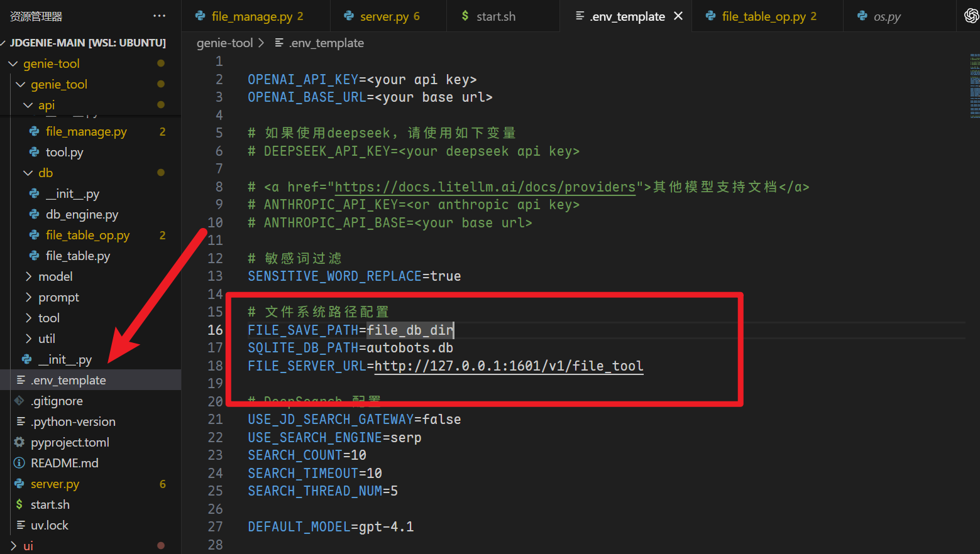Click the minimap code overview
The height and width of the screenshot is (554, 980).
(x=974, y=86)
